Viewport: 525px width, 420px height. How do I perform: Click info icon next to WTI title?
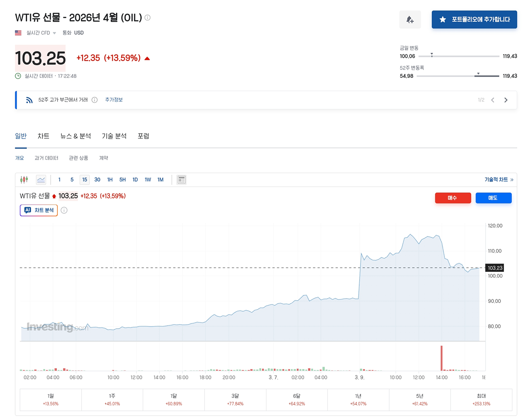click(x=147, y=18)
